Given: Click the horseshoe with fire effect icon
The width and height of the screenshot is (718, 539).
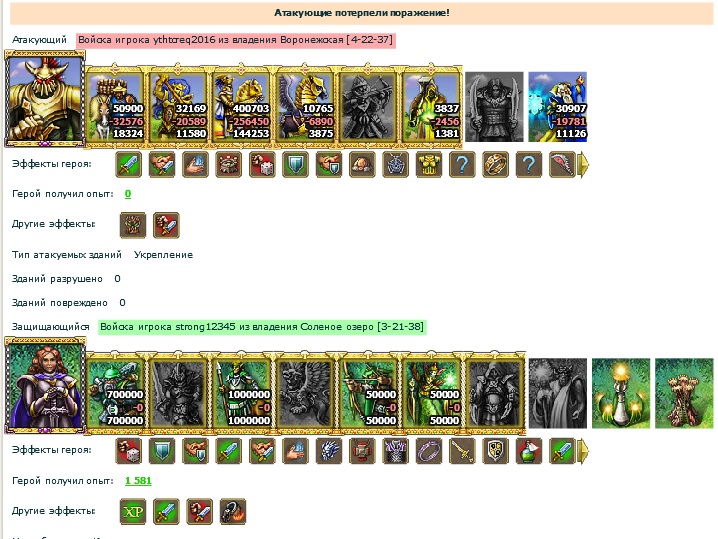Looking at the screenshot, I should pyautogui.click(x=233, y=512).
